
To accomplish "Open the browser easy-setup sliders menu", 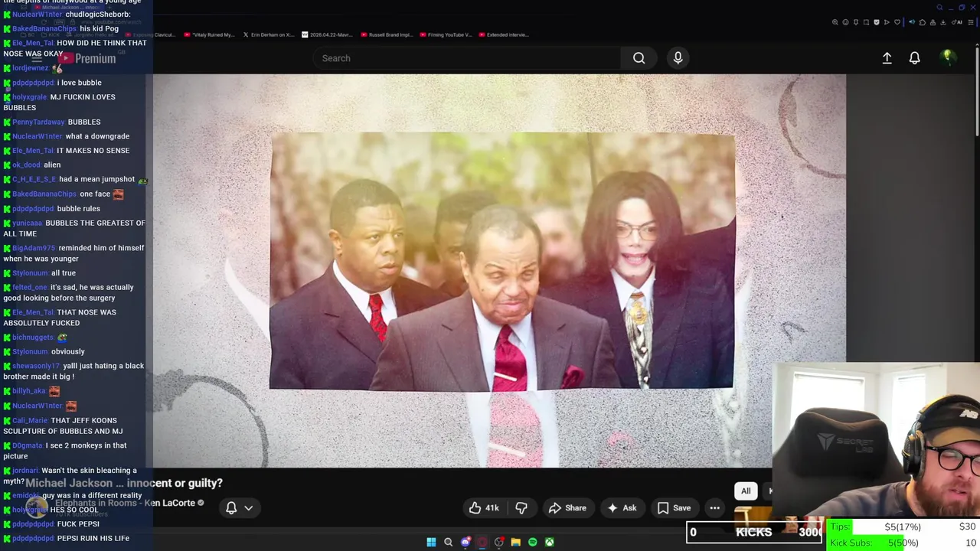I will click(x=971, y=22).
